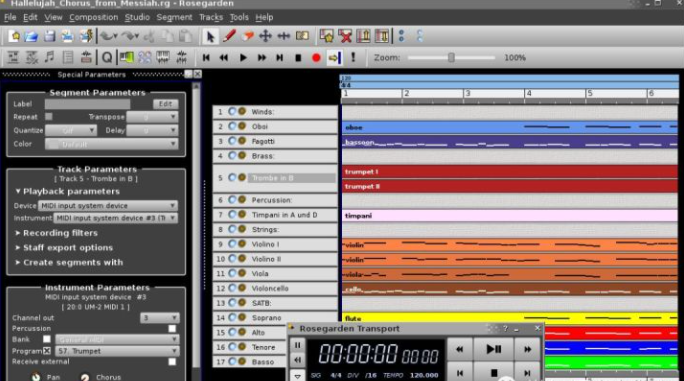Click the Edit button beside Label
684x381 pixels.
pos(165,104)
